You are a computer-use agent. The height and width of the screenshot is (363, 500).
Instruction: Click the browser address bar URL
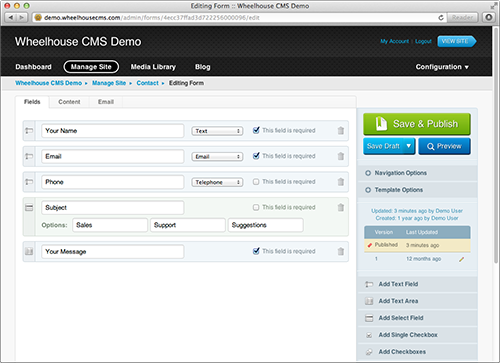tap(152, 18)
